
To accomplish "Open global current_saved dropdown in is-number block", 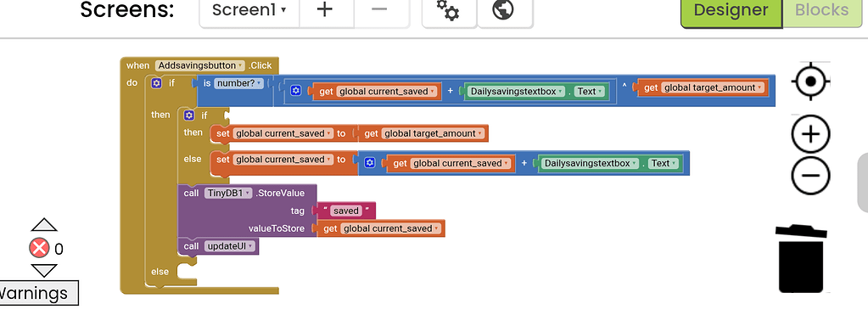I will (x=386, y=92).
